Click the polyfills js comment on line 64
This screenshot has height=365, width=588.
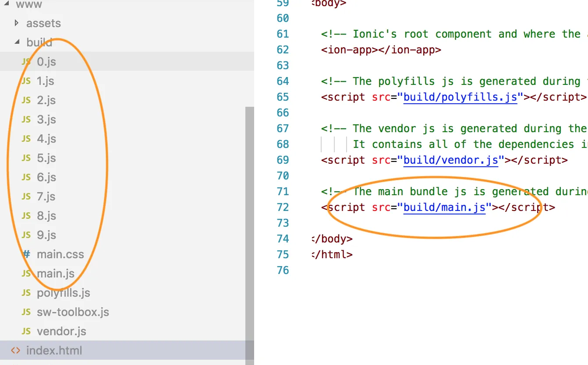(454, 81)
